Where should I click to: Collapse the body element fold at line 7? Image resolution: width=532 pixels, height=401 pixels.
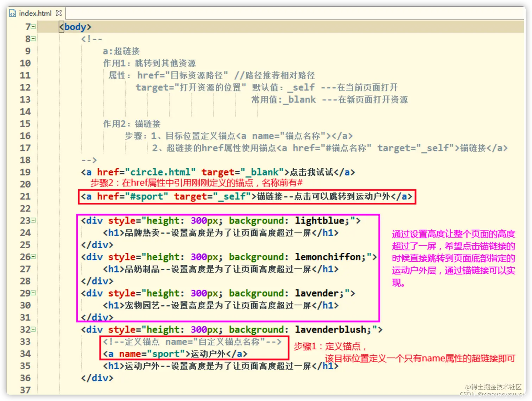click(33, 26)
